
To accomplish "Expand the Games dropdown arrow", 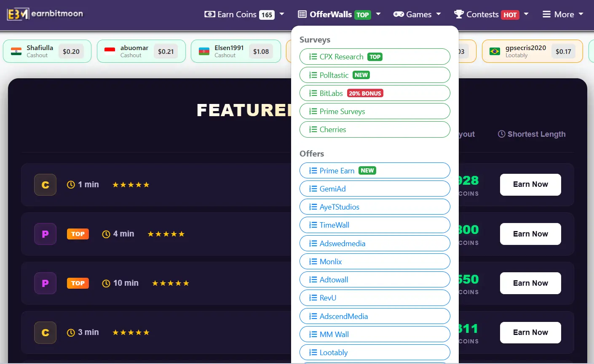I will pyautogui.click(x=439, y=14).
